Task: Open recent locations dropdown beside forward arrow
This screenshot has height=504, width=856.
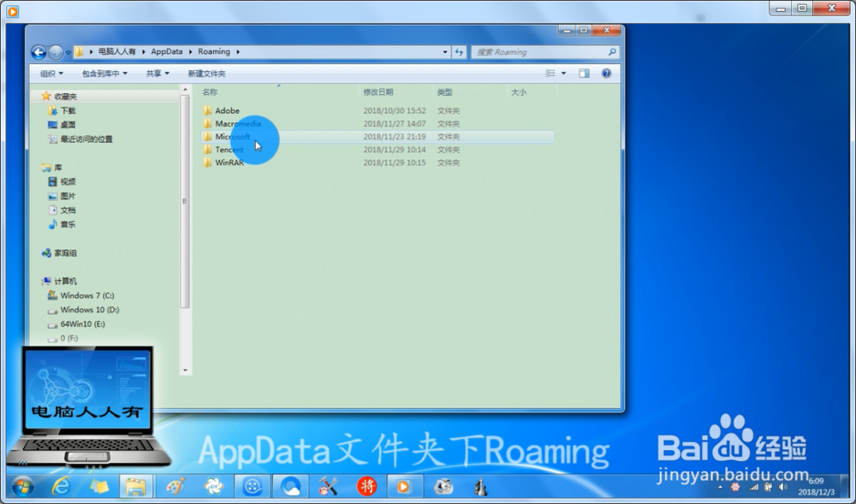Action: coord(68,52)
